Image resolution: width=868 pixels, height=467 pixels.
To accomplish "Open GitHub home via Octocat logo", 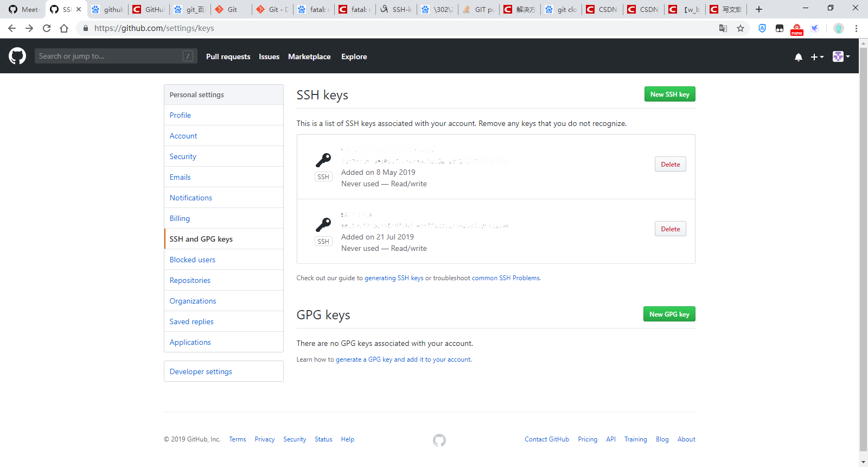I will pyautogui.click(x=17, y=56).
